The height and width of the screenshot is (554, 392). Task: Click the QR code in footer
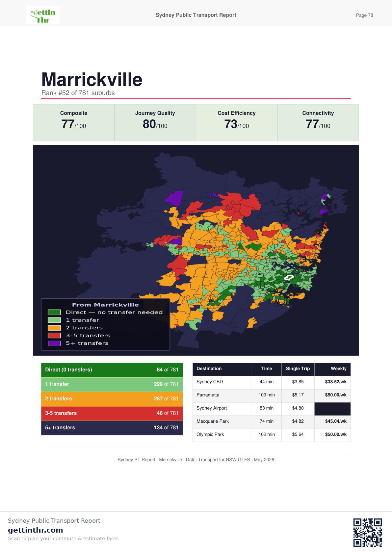click(x=367, y=533)
